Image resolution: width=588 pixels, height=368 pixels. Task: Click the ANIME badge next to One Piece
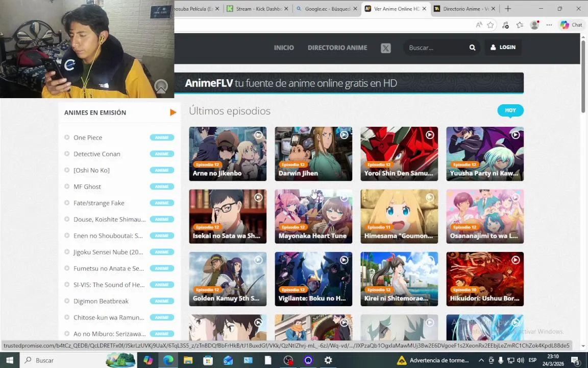[162, 137]
